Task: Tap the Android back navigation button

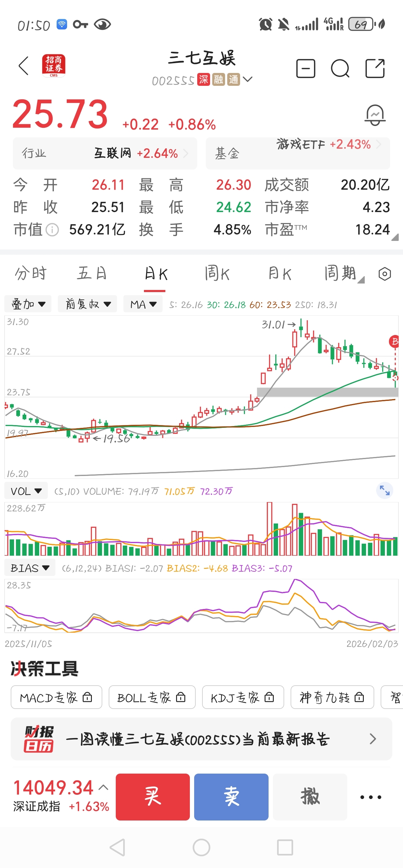Action: 118,847
